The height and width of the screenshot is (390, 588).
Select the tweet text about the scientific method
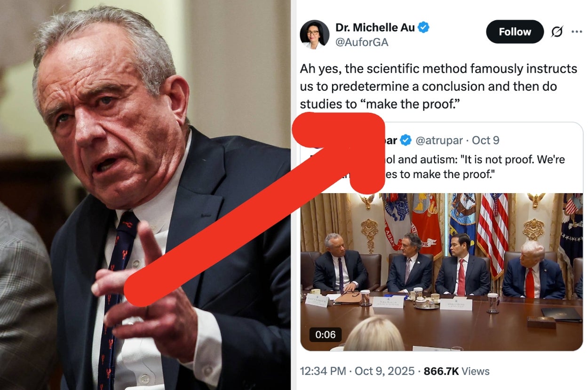point(438,86)
